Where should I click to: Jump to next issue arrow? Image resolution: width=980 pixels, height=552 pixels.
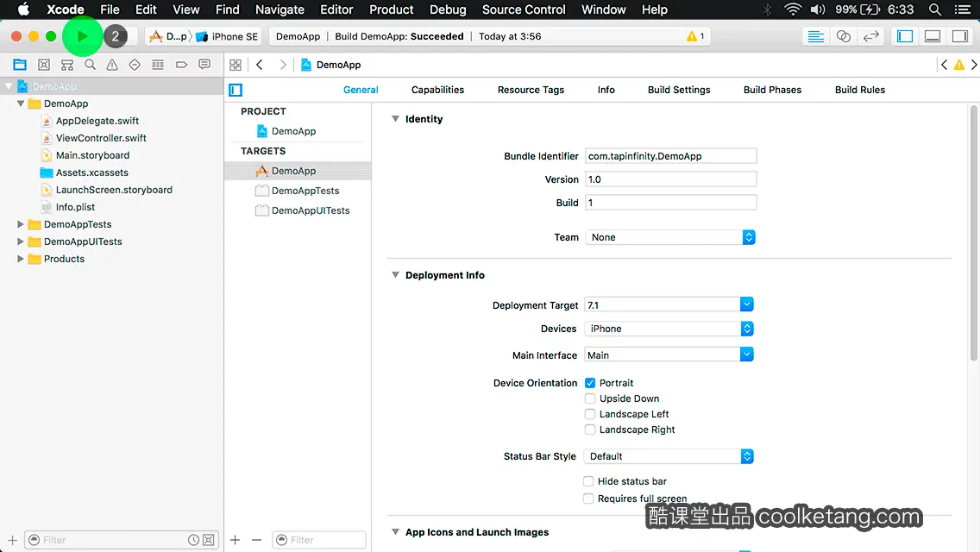974,65
